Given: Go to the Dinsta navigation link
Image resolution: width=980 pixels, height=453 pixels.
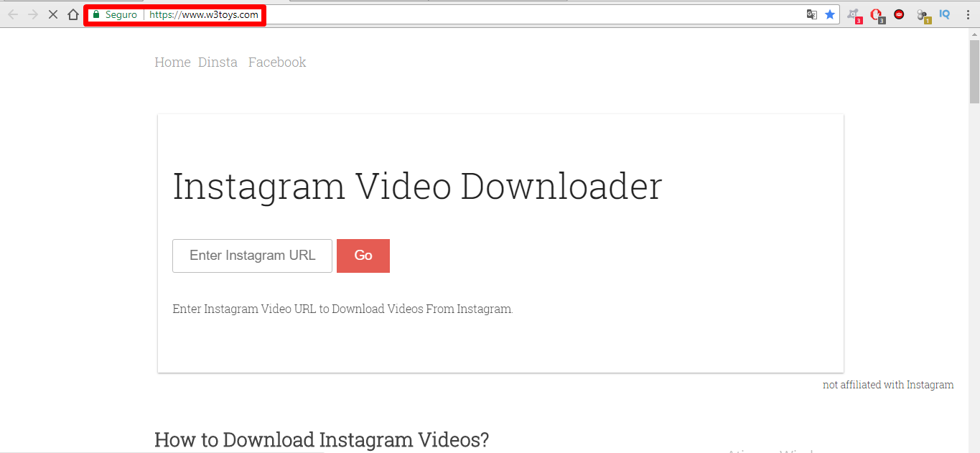Looking at the screenshot, I should 218,62.
